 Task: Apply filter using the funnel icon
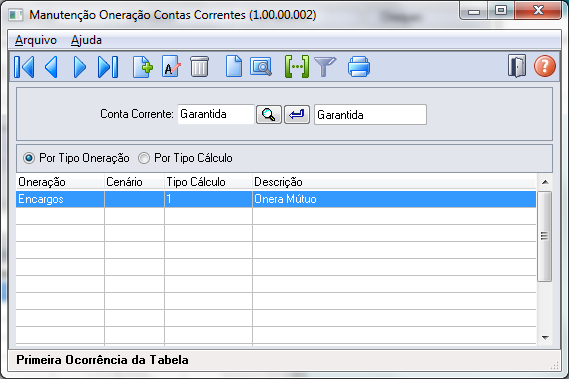click(325, 67)
